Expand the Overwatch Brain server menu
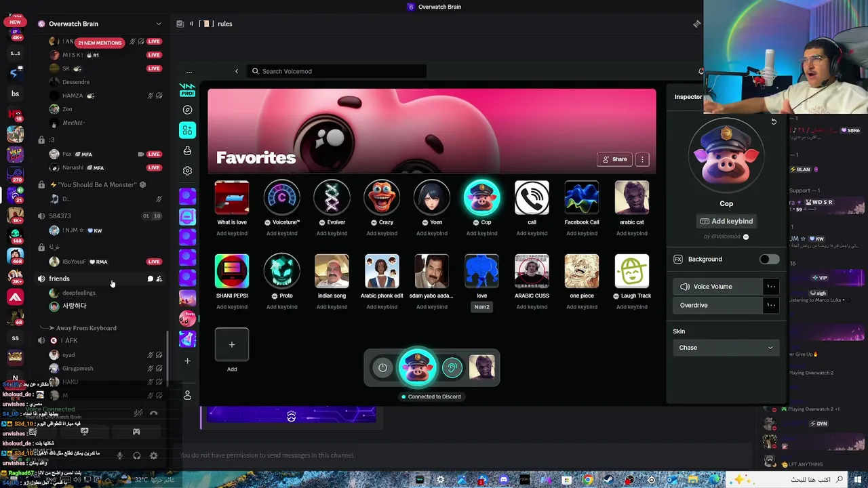 coord(102,24)
